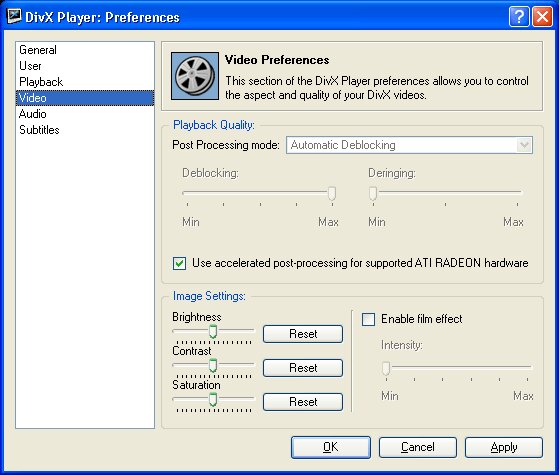Reset the Saturation setting

point(303,402)
